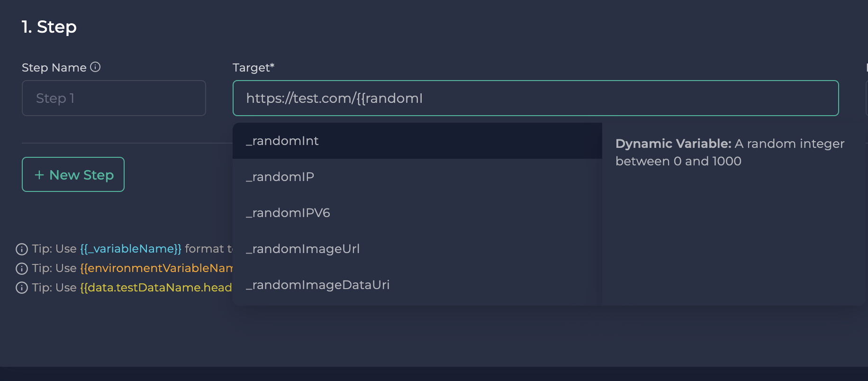Add a step with New Step button
Screen dimensions: 868x381
coord(73,174)
